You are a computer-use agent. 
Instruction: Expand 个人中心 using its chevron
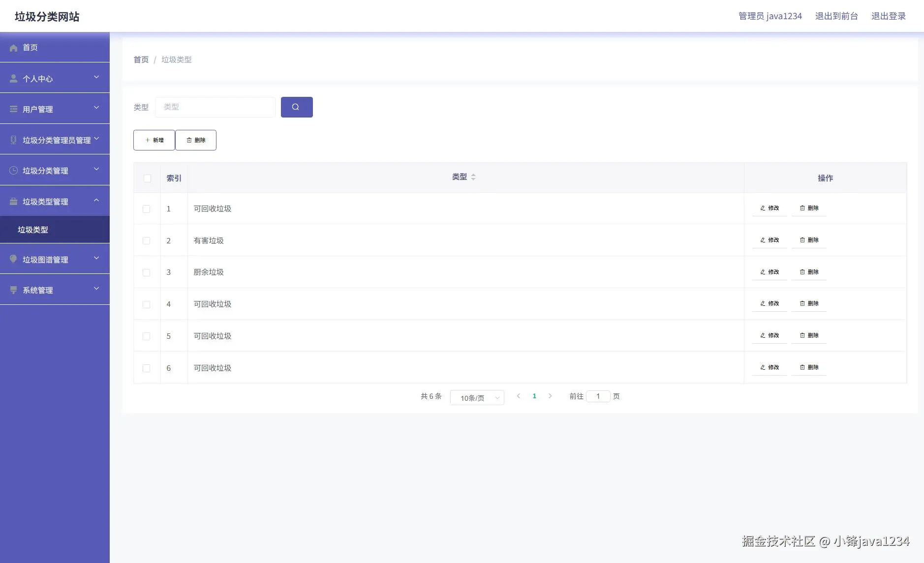96,77
